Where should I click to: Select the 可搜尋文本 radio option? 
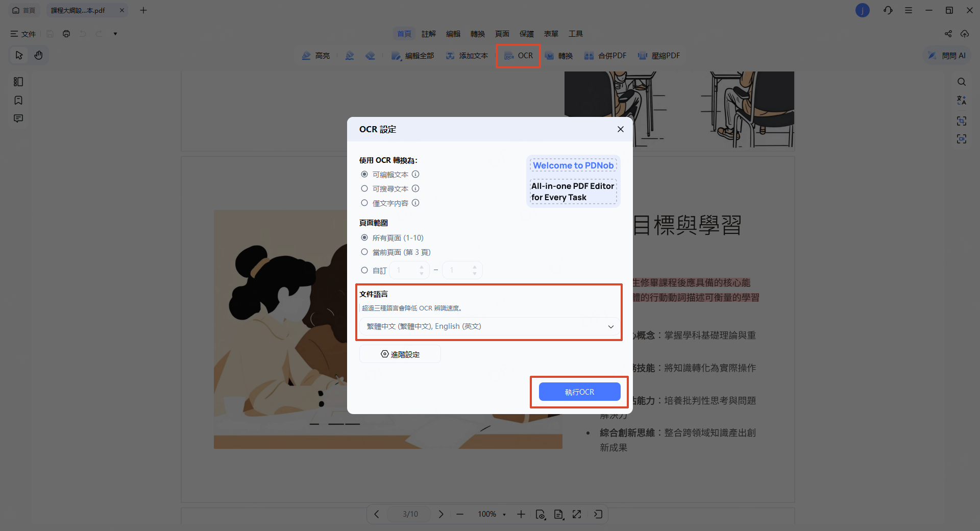click(364, 188)
